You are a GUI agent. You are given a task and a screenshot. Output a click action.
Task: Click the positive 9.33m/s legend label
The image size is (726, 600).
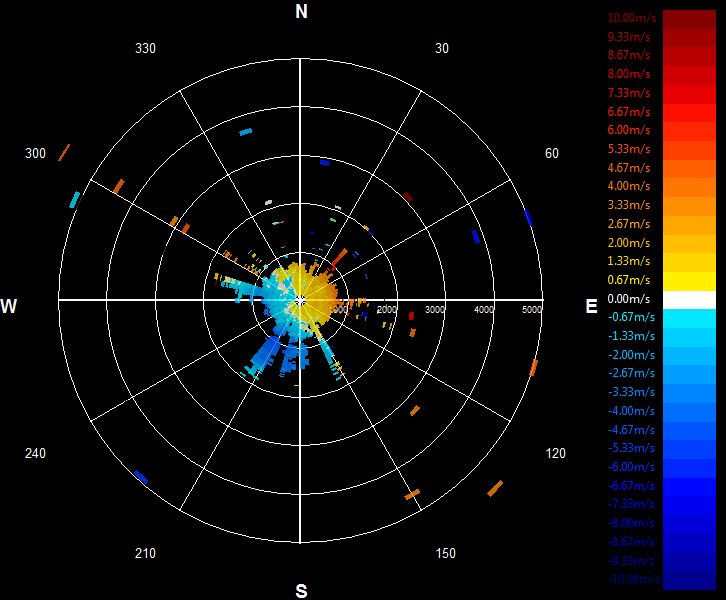pyautogui.click(x=629, y=37)
